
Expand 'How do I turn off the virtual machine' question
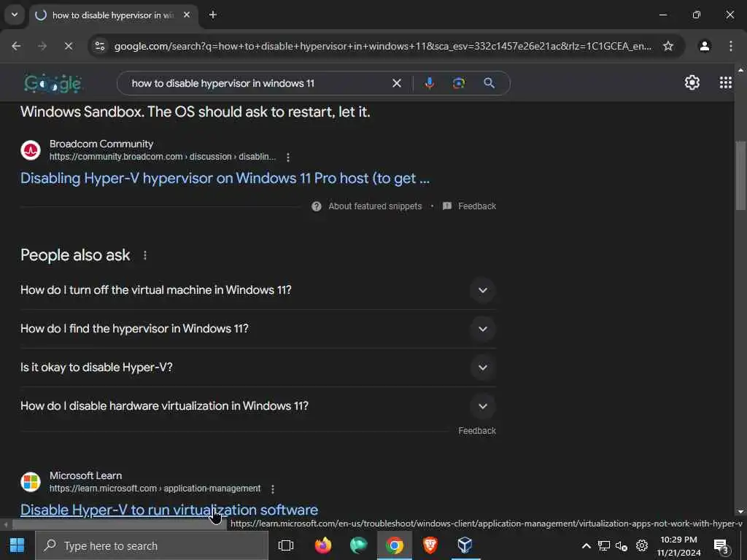258,290
